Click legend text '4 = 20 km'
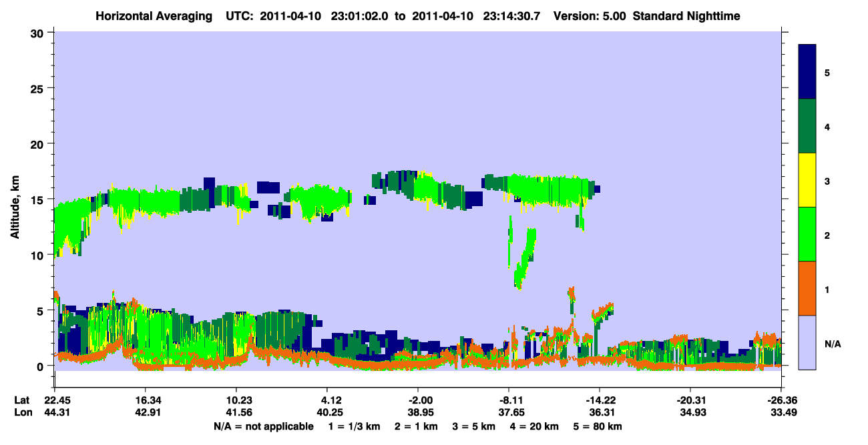868x445 pixels. click(x=535, y=426)
